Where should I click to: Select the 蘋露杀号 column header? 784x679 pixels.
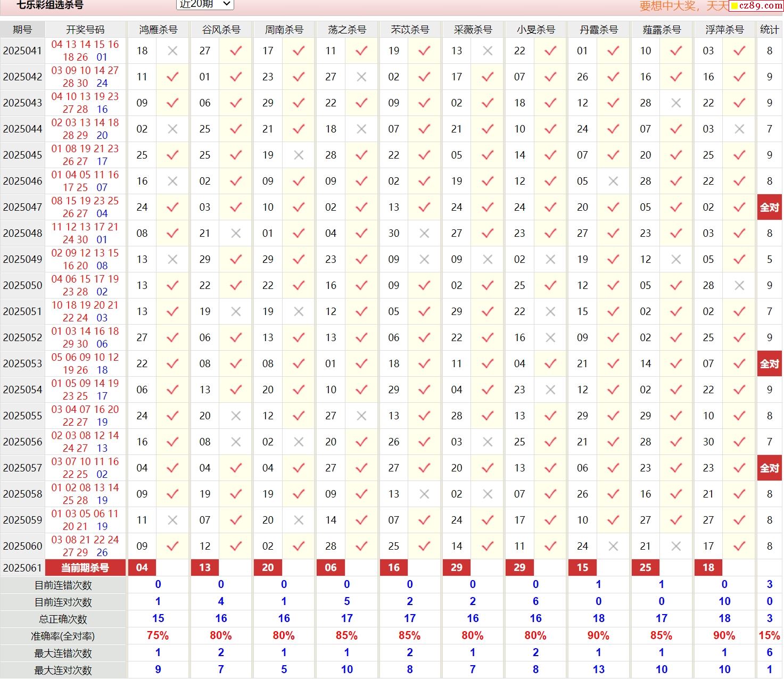[x=662, y=30]
